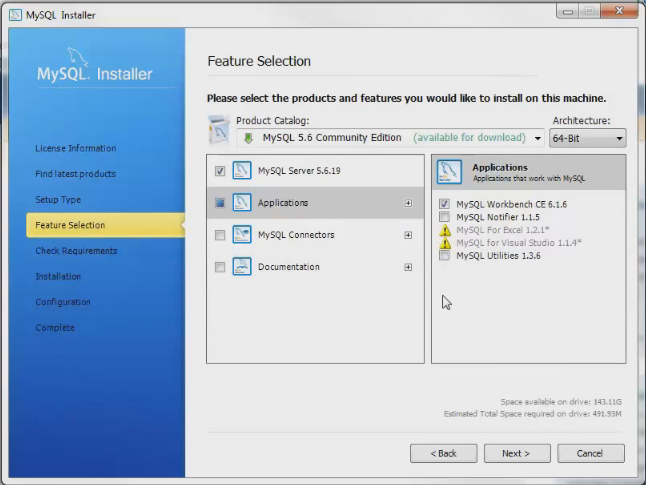
Task: Go to Setup Type step in sidebar
Action: 58,199
